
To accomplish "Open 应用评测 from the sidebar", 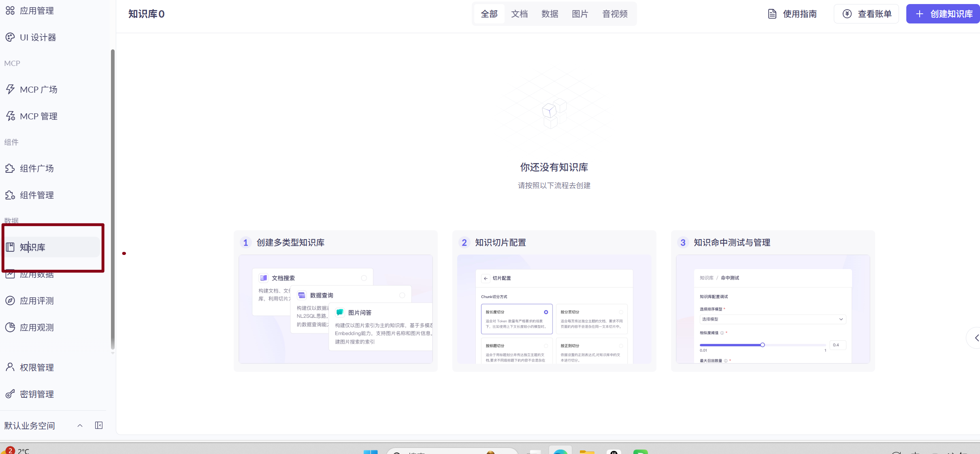I will 36,301.
